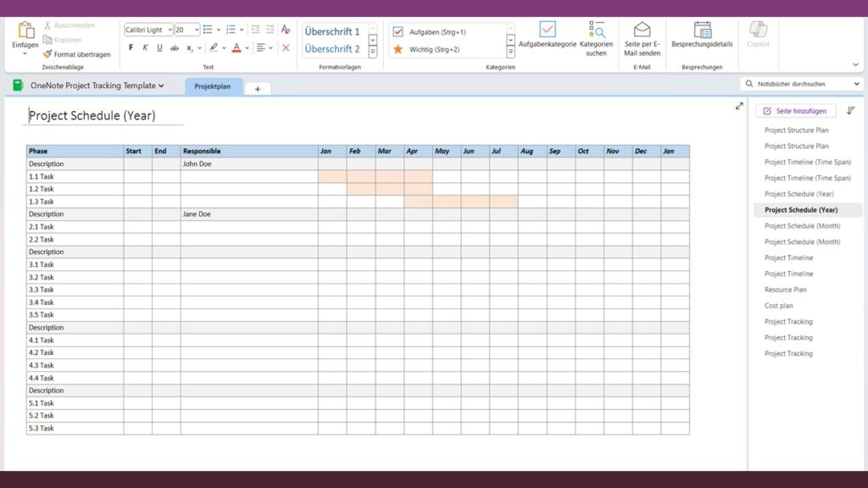This screenshot has height=488, width=868.
Task: Open the Resource Plan page
Action: point(785,290)
